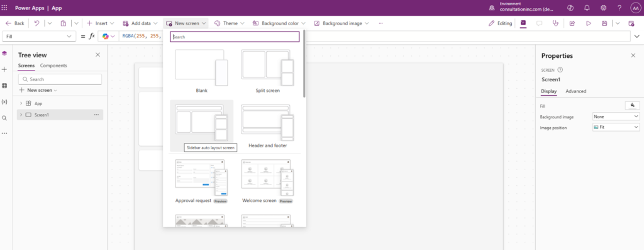
Task: Open the Data table icon in left rail
Action: click(4, 86)
